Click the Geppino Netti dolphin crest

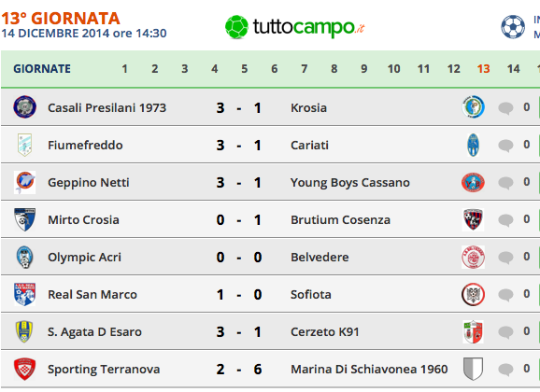[x=25, y=182]
